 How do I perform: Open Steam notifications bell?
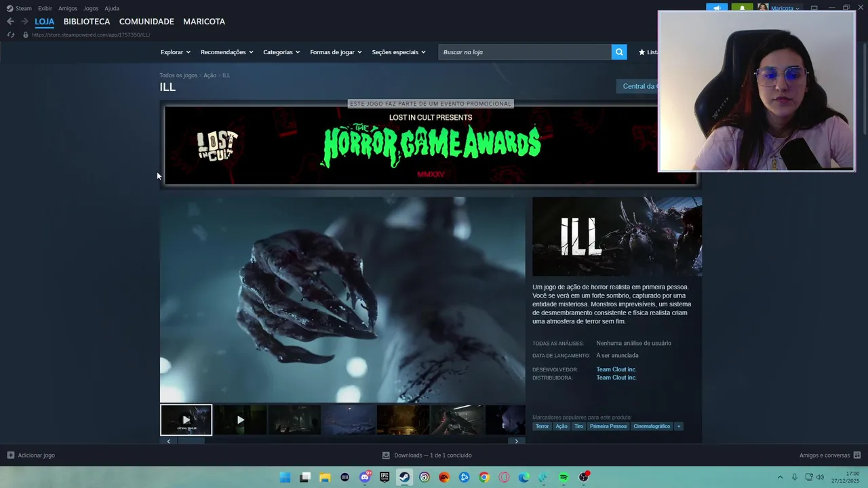[742, 8]
